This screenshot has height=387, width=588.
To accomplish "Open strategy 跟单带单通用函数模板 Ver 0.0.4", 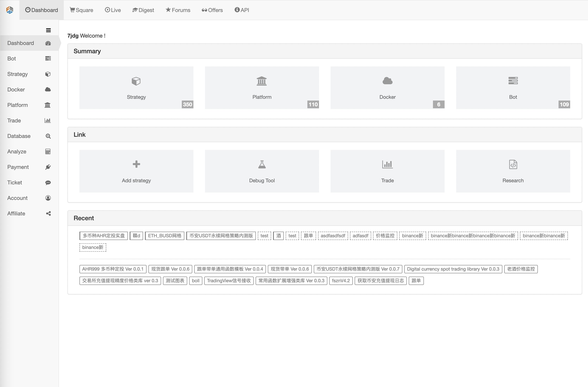I will pyautogui.click(x=230, y=269).
